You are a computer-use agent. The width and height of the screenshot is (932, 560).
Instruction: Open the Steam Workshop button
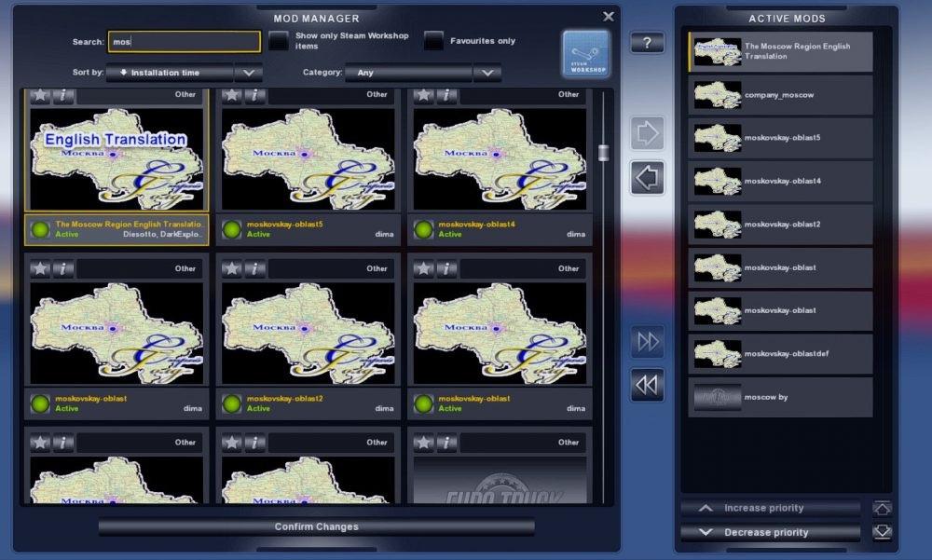(x=586, y=54)
